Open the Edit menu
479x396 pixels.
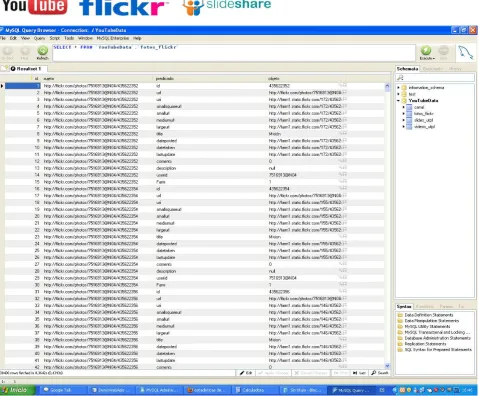tap(13, 38)
